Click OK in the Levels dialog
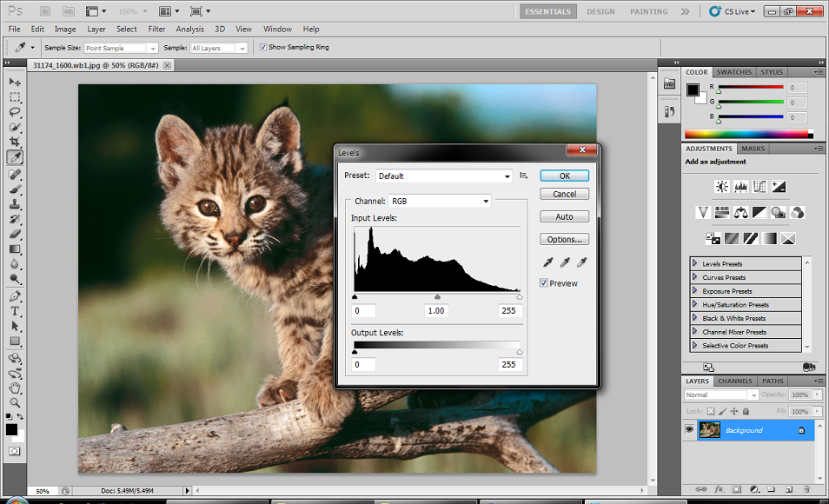Image resolution: width=829 pixels, height=504 pixels. coord(565,176)
